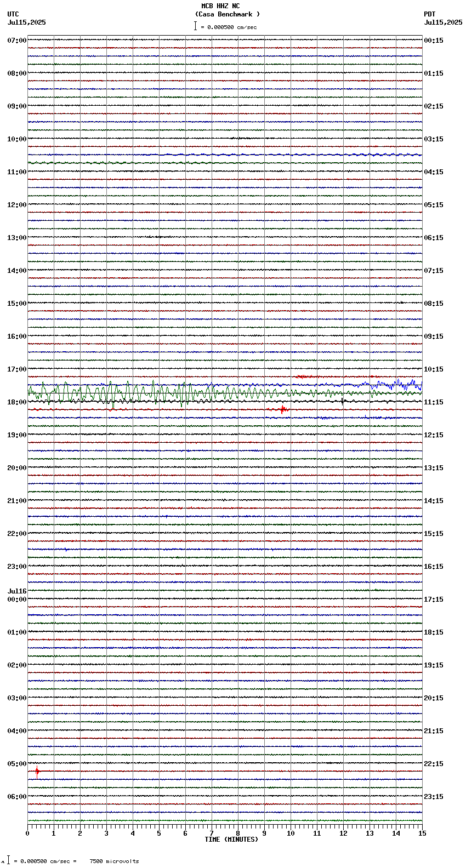Click the 06:00 UTC time label
Image resolution: width=466 pixels, height=868 pixels.
[17, 797]
